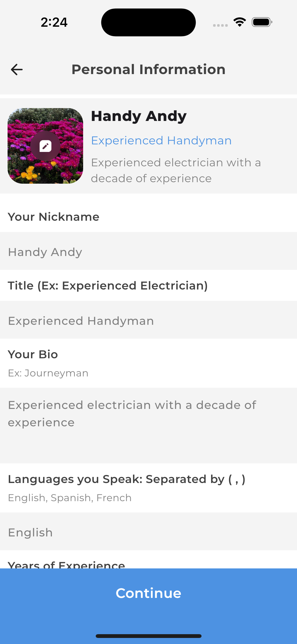This screenshot has width=297, height=644.
Task: Tap the blue Experienced Handyman subtitle
Action: (161, 141)
